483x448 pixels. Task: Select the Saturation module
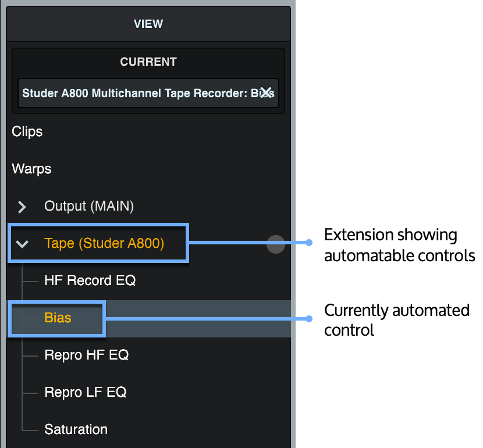tap(76, 429)
